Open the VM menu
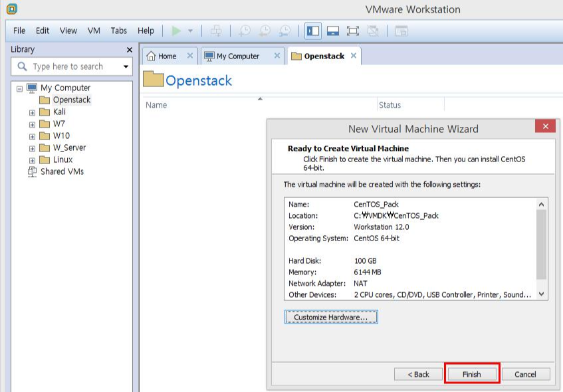This screenshot has width=563, height=392. pyautogui.click(x=94, y=31)
